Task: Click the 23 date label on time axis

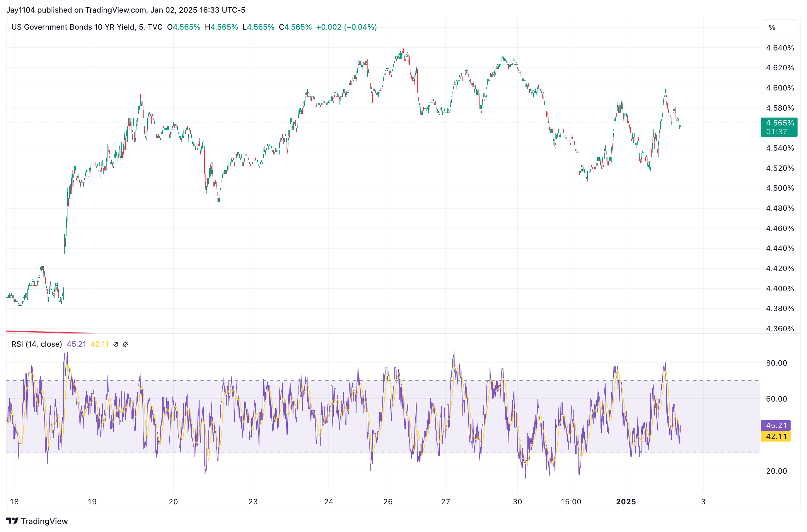Action: (x=253, y=502)
